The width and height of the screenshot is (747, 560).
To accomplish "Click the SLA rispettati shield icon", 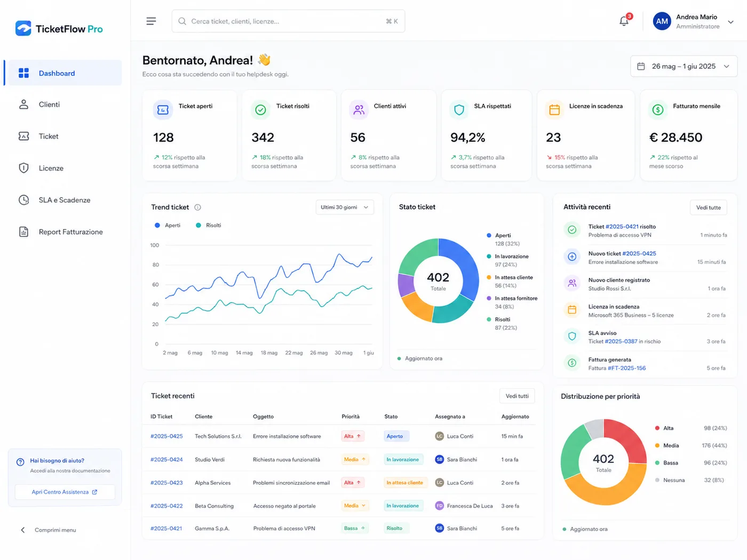I will click(x=459, y=110).
